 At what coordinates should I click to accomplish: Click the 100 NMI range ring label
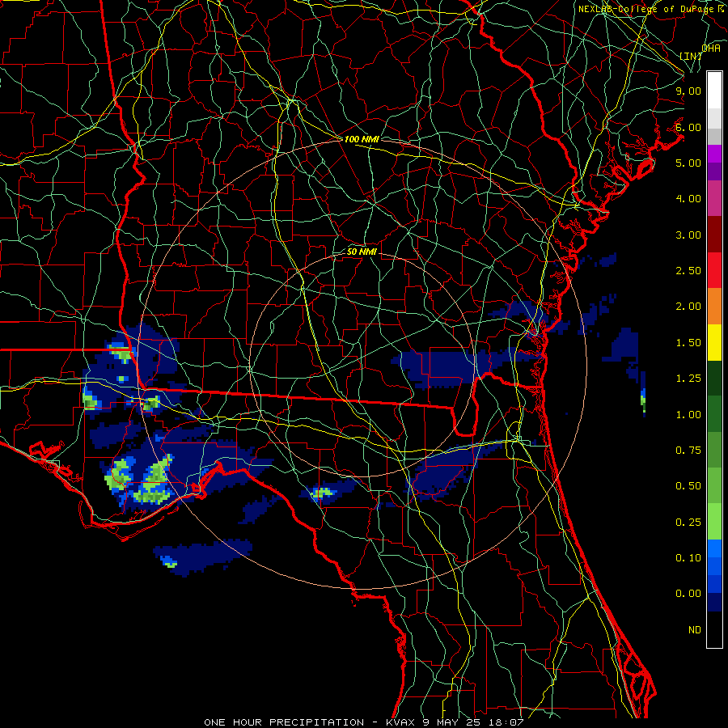[362, 139]
